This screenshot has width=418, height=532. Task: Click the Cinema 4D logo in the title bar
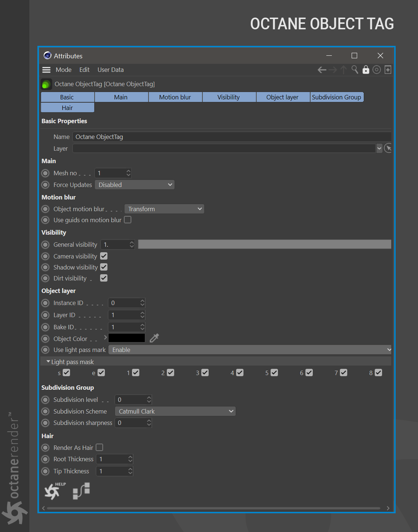[x=48, y=56]
